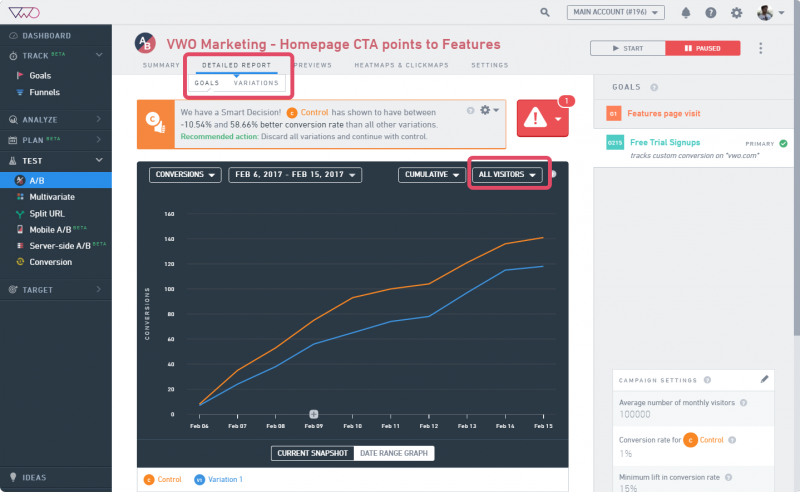Switch chart to Current Snapshot
Screen dimensions: 800x492
tap(312, 453)
